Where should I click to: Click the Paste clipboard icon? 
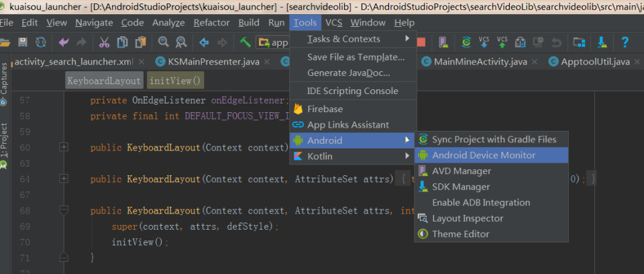(140, 42)
